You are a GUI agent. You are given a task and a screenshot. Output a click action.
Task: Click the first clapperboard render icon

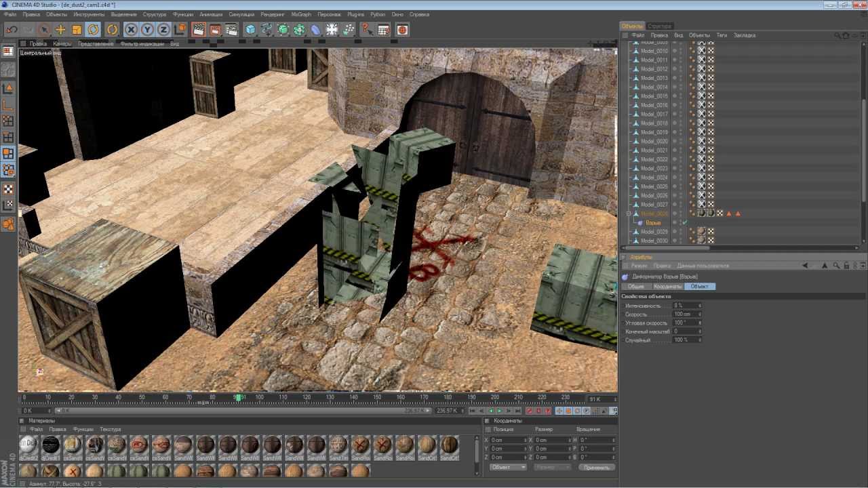tap(199, 30)
